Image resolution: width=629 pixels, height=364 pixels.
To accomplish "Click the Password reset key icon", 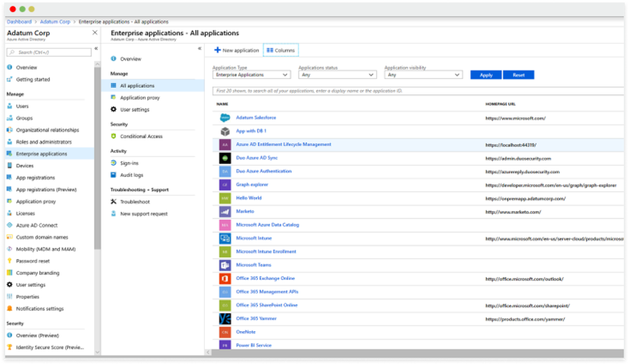I will (x=10, y=261).
